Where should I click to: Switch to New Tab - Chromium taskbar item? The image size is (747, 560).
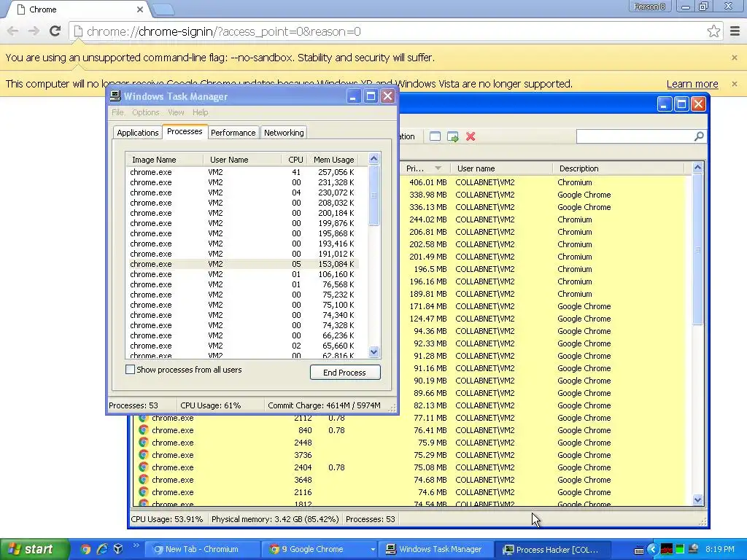pyautogui.click(x=202, y=550)
